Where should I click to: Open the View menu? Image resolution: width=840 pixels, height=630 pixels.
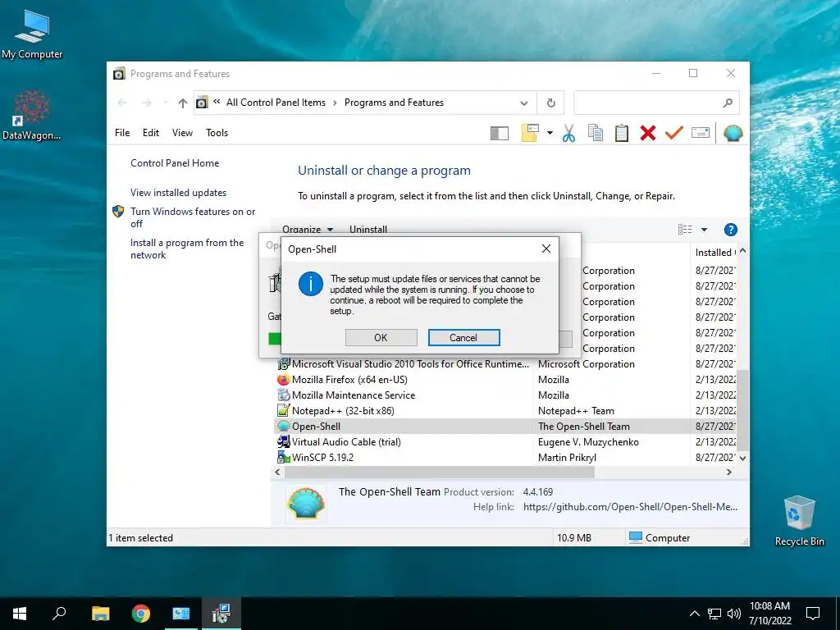point(182,133)
